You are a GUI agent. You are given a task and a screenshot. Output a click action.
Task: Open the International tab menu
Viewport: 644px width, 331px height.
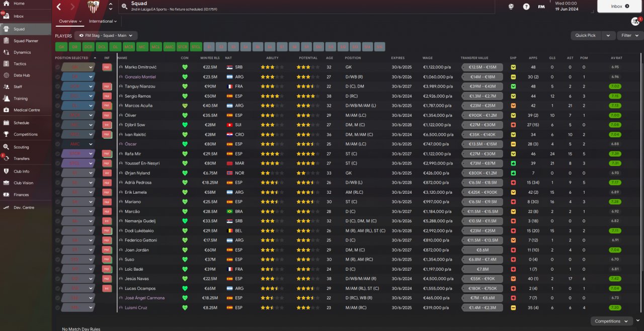[103, 21]
